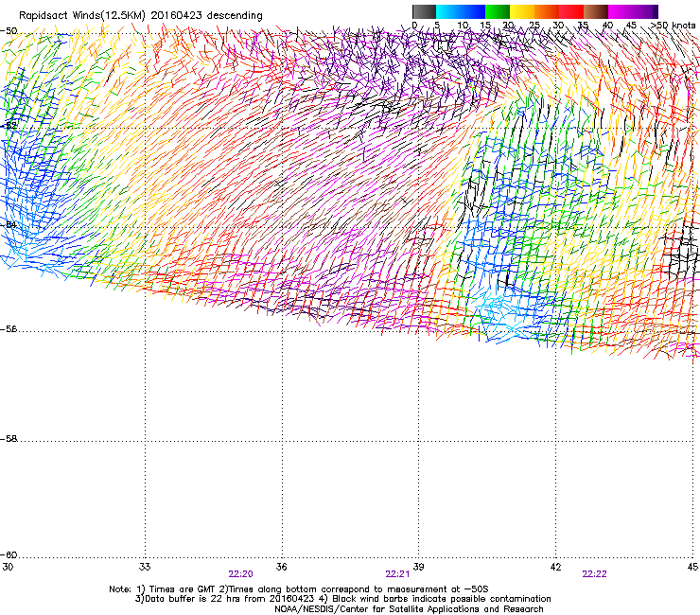Viewport: 700px width, 615px height.
Task: Click the '-58' latitude label
Action: [x=9, y=439]
